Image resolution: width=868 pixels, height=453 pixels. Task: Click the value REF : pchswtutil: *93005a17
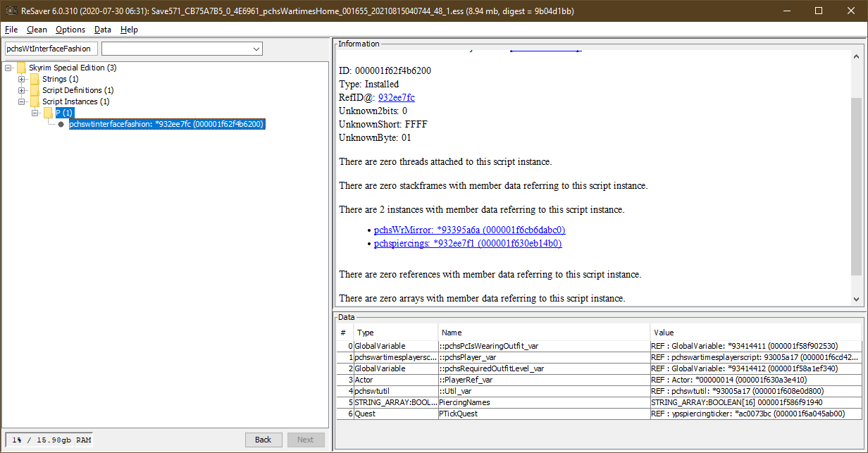756,391
